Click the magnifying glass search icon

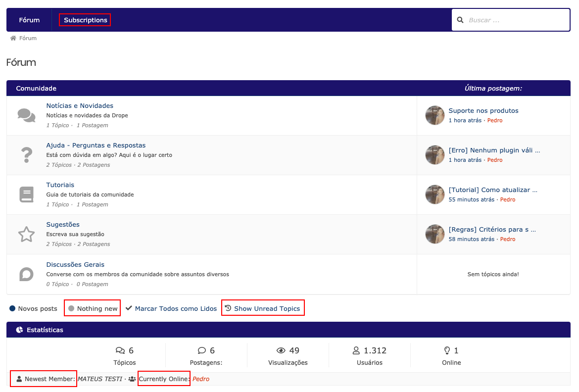[x=460, y=20]
